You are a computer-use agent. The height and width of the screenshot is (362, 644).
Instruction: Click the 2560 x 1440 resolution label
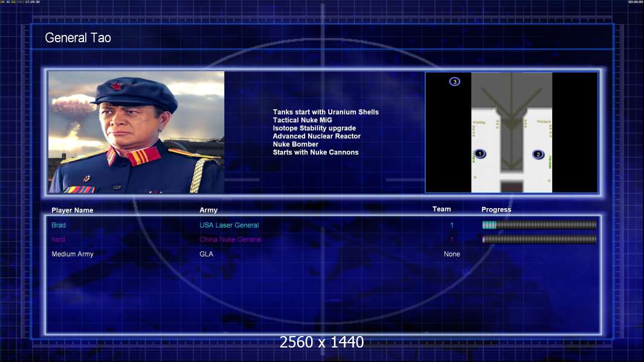pyautogui.click(x=321, y=342)
